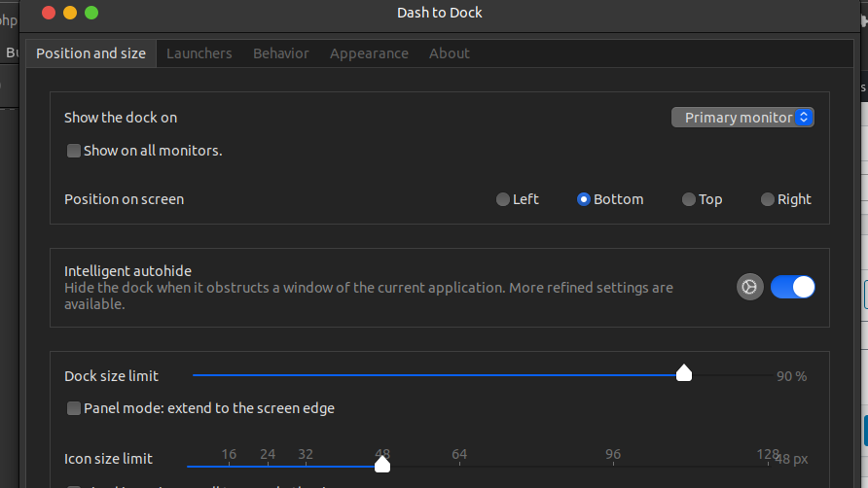Click the 32 mark on icon size slider
The image size is (868, 488).
click(306, 455)
